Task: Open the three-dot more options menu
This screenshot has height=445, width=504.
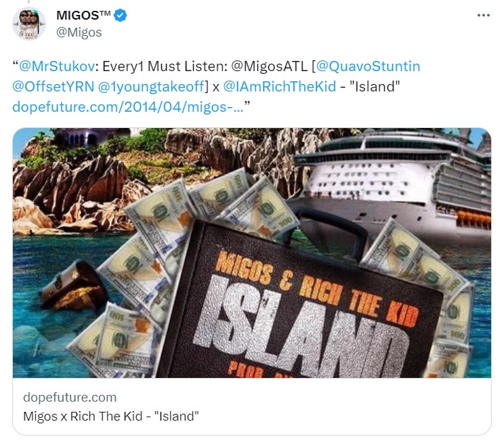Action: tap(484, 15)
